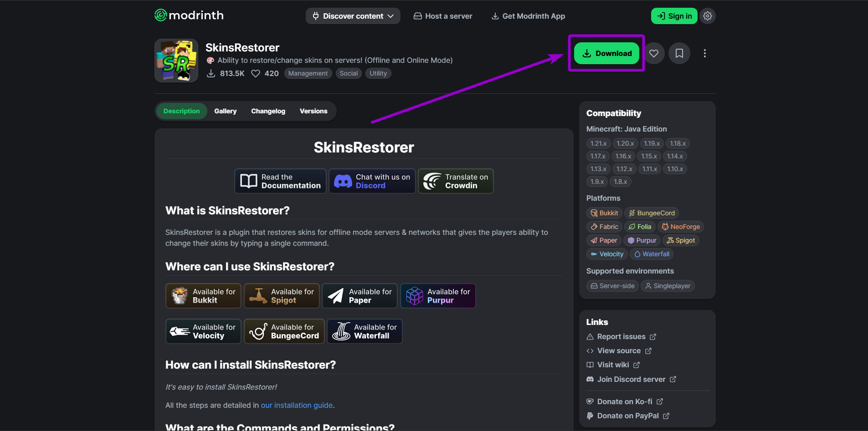Screen dimensions: 868x431
Task: Expand the Discover content dropdown
Action: pos(353,16)
